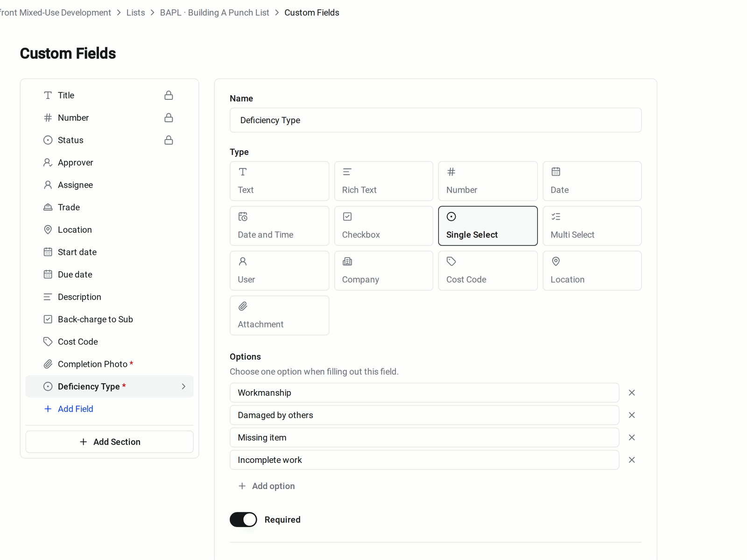Choose the User field type

point(279,271)
